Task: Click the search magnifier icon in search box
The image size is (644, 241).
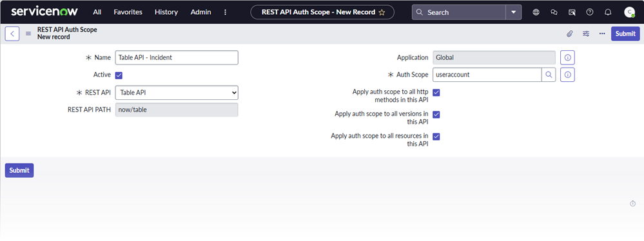Action: click(x=419, y=12)
